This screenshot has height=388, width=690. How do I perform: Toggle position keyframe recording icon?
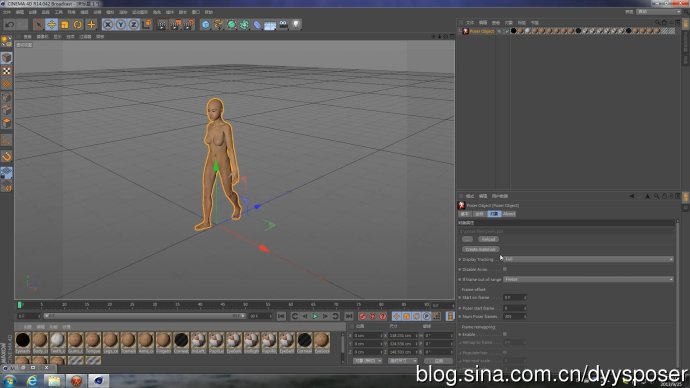(x=396, y=316)
